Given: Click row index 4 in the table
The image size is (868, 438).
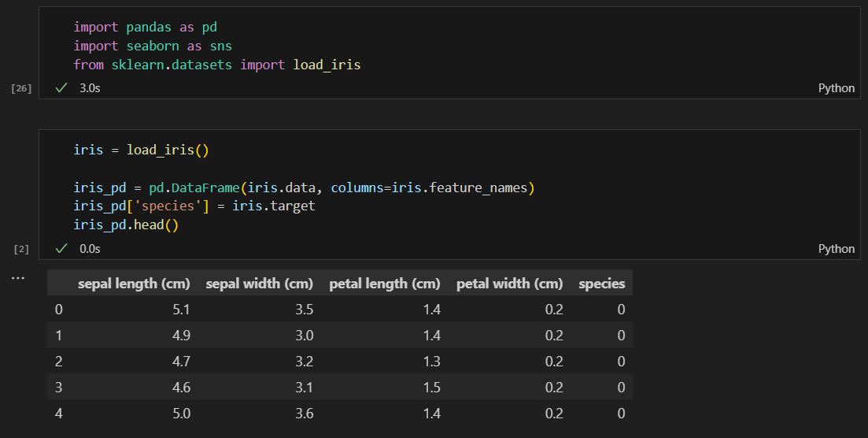Looking at the screenshot, I should point(59,414).
